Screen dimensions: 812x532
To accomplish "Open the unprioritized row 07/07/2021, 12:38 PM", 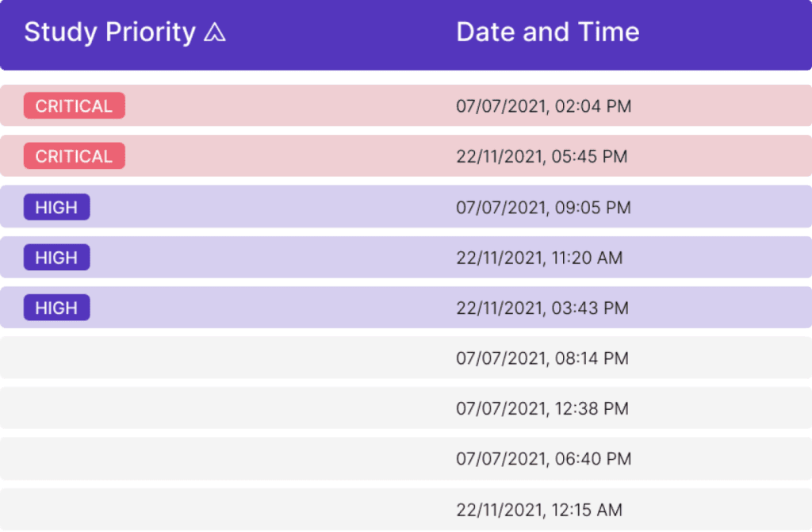I will click(x=406, y=408).
